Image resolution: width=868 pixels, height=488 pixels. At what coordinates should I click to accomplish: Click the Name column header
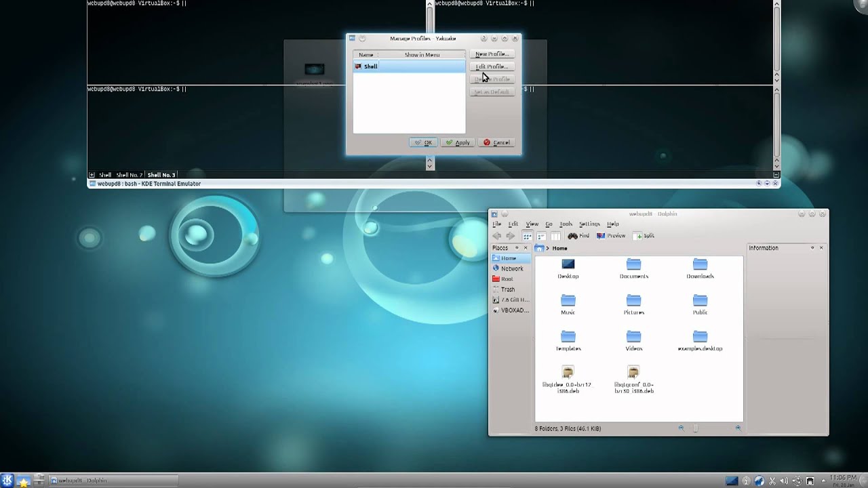(x=366, y=55)
